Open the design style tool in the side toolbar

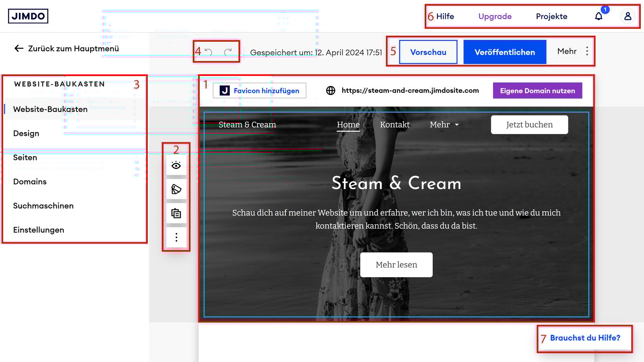[x=176, y=189]
